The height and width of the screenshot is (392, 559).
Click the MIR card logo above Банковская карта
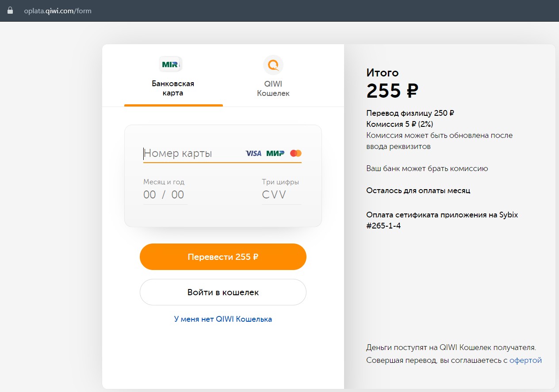point(170,65)
